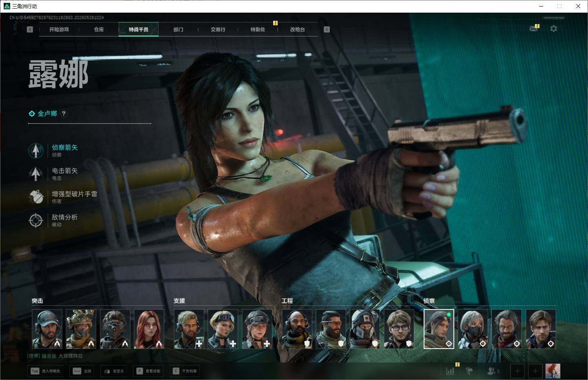Screen dimensions: 588x380
Task: Open the 干员档案 button
Action: tap(185, 371)
